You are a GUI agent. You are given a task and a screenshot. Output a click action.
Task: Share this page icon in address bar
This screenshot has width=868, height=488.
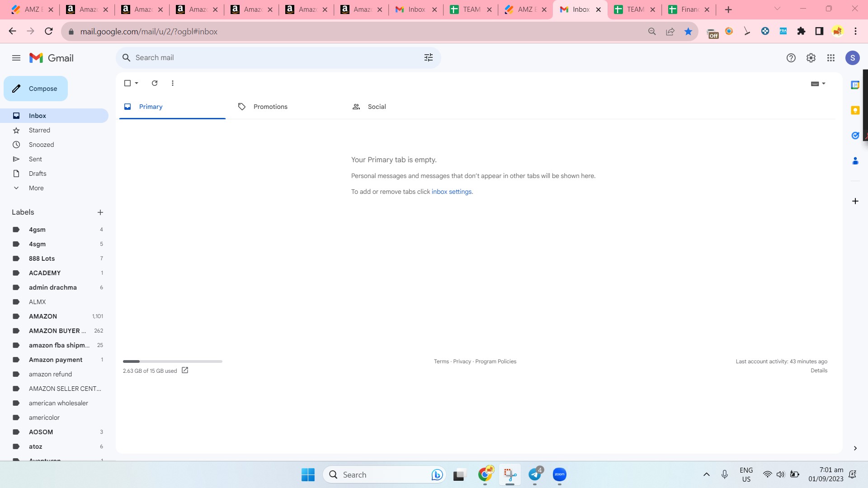[670, 31]
